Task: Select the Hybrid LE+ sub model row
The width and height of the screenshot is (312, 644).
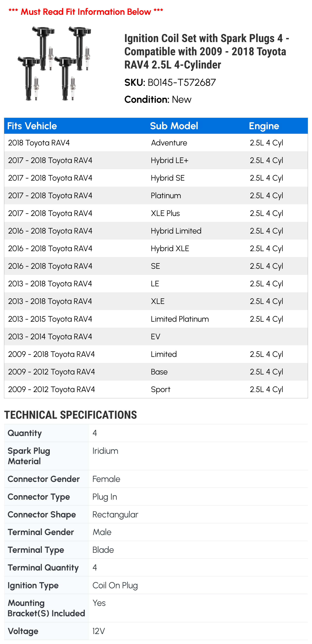Action: coord(156,160)
